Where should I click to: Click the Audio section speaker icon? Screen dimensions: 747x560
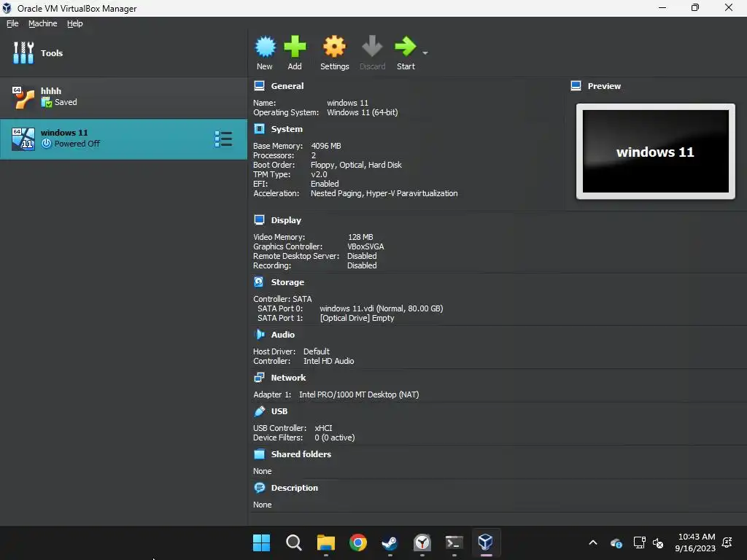[x=259, y=334]
